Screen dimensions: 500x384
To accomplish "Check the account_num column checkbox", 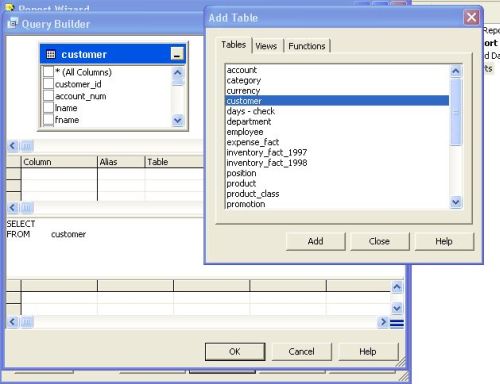I will pyautogui.click(x=48, y=96).
